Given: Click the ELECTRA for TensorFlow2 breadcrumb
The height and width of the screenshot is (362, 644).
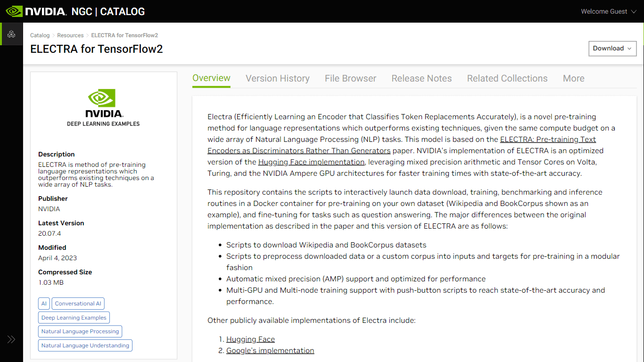Looking at the screenshot, I should click(124, 35).
